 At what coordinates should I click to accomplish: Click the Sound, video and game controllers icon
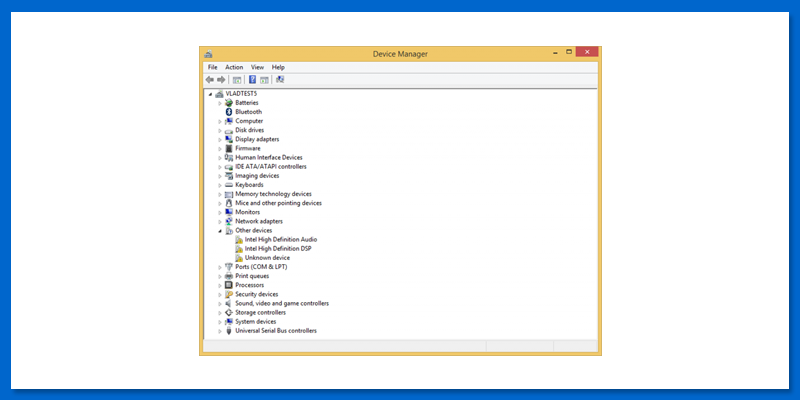tap(229, 304)
